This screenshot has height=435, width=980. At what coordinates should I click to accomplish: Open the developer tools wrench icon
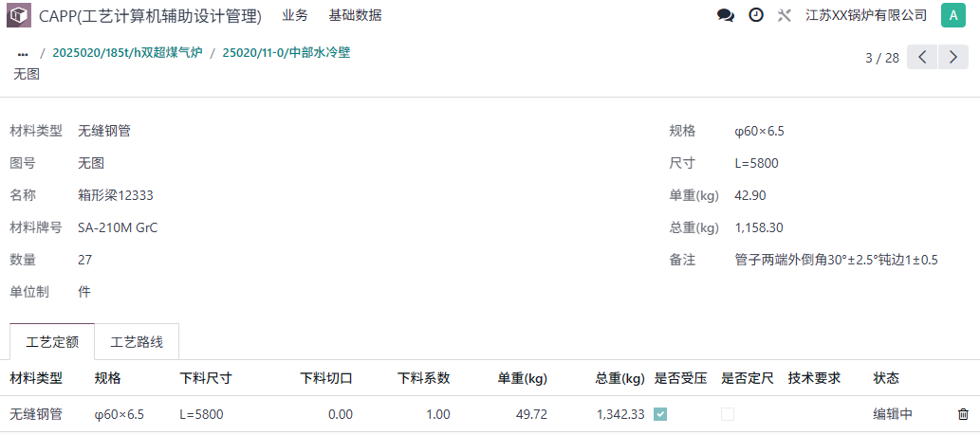(x=784, y=15)
